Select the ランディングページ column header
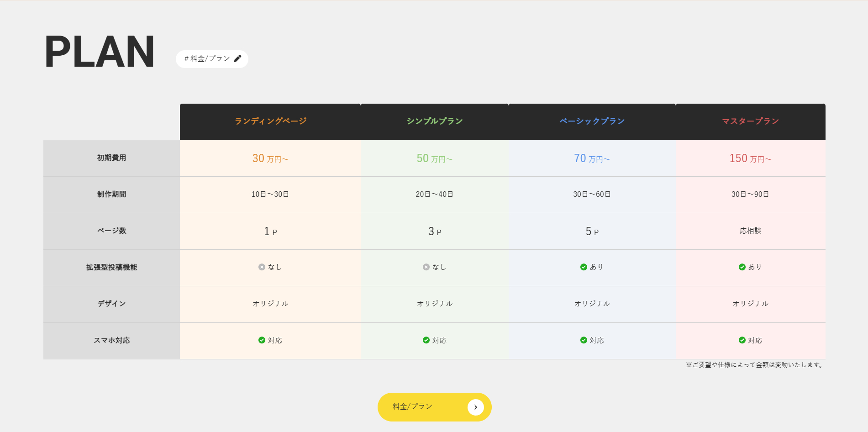 (270, 121)
